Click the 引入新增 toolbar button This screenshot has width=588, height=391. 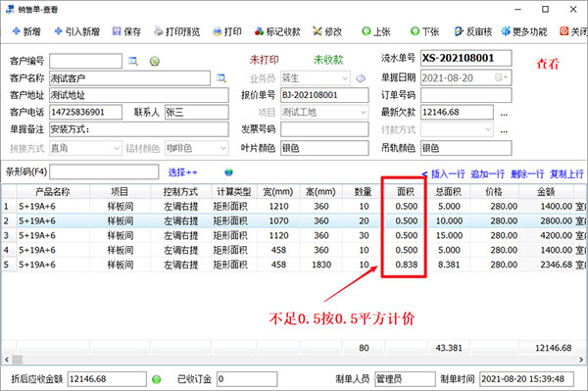point(77,31)
